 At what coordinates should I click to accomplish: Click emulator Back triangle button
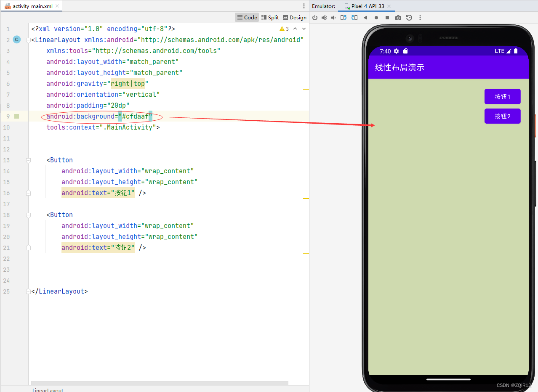click(x=365, y=18)
